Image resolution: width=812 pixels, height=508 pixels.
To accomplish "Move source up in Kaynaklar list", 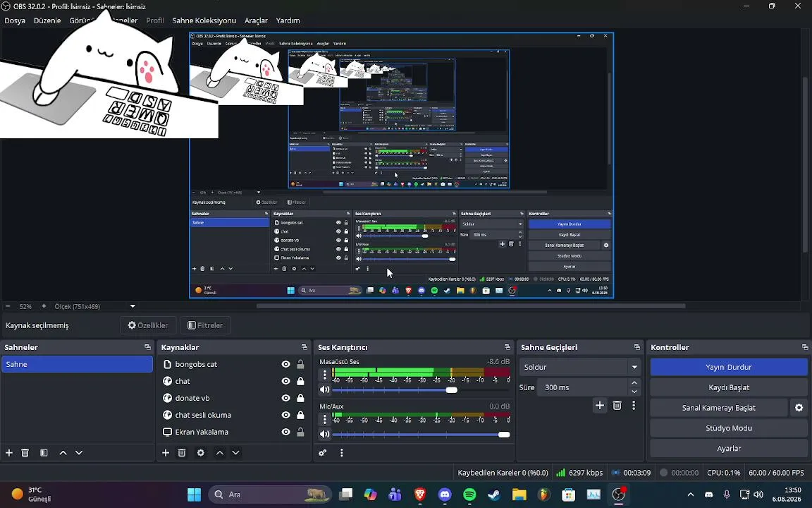I will (x=220, y=452).
